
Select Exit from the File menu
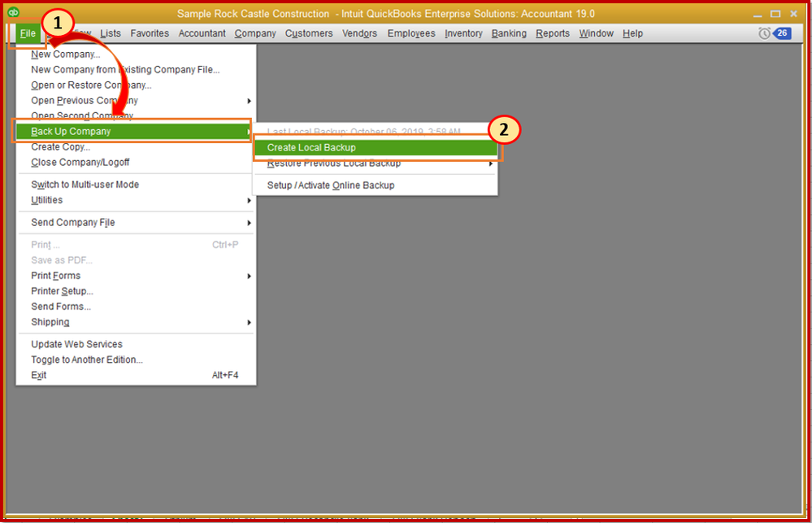tap(136, 375)
